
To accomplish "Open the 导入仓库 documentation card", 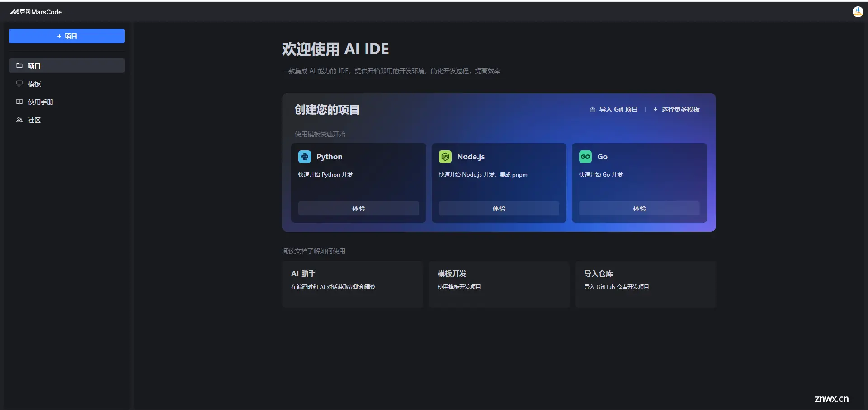I will (646, 284).
